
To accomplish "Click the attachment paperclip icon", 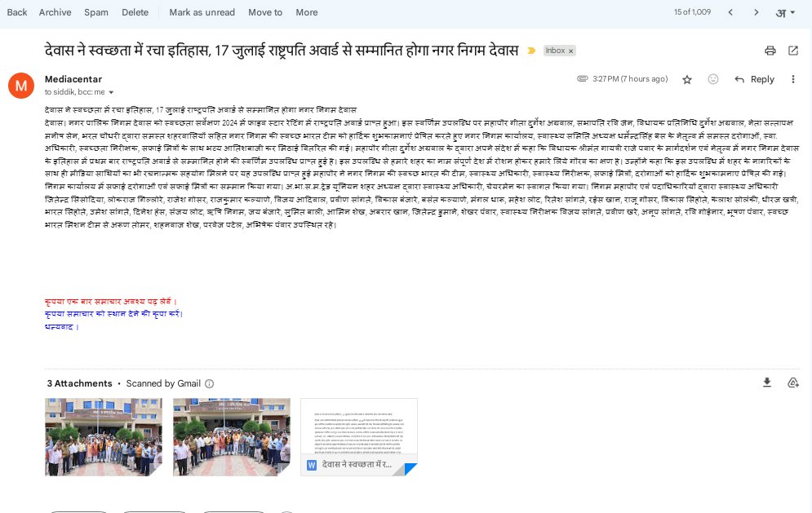I will coord(583,78).
